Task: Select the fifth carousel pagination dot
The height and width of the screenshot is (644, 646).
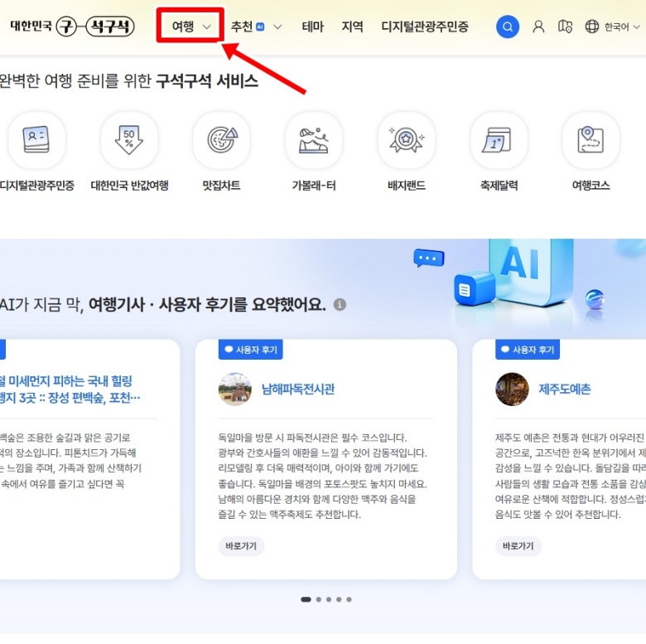Action: (x=349, y=599)
